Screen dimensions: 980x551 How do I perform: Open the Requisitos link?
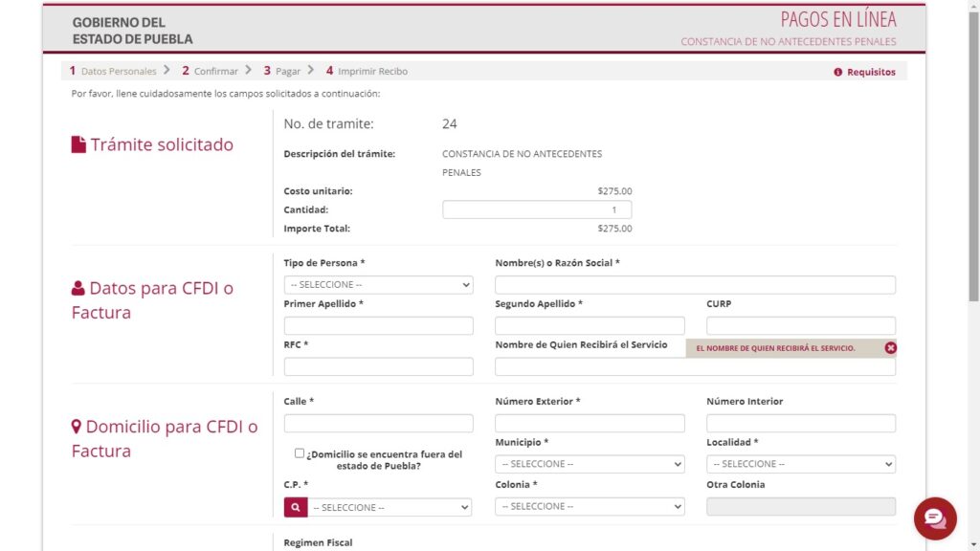coord(870,71)
